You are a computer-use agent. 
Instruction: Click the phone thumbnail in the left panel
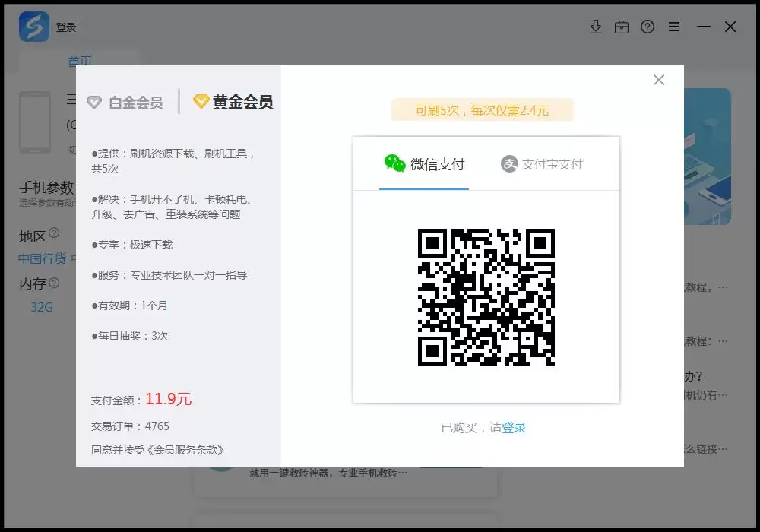[x=35, y=122]
